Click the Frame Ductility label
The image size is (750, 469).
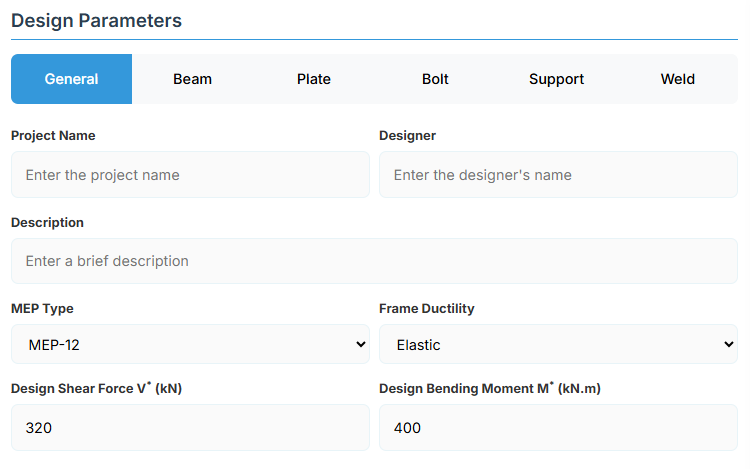[x=427, y=308]
